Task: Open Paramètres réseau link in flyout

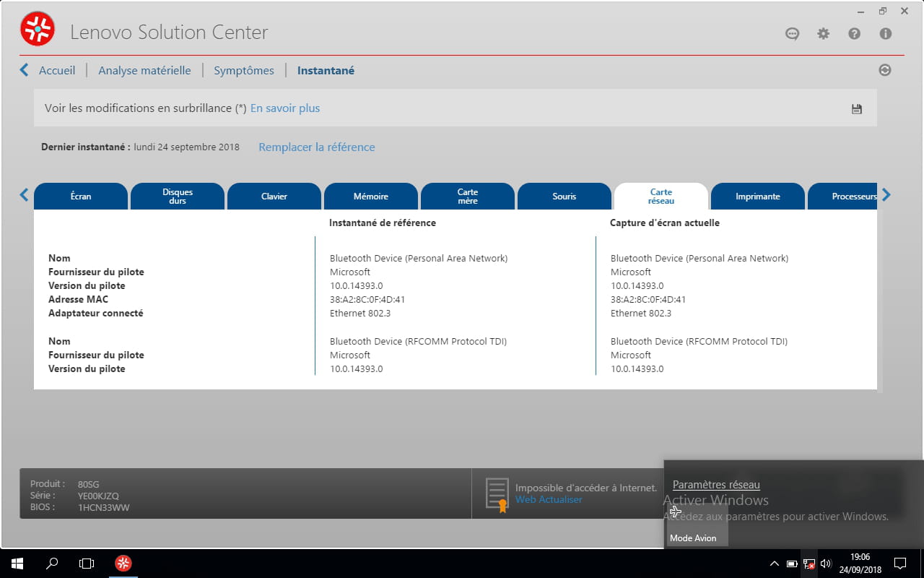Action: (x=716, y=485)
